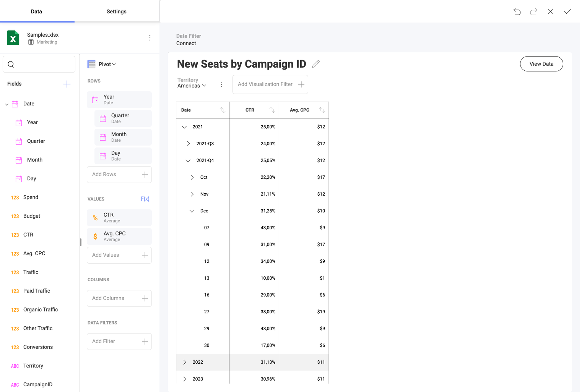Click the plus icon on Add Values
Viewport: 582px width, 392px height.
coord(145,255)
